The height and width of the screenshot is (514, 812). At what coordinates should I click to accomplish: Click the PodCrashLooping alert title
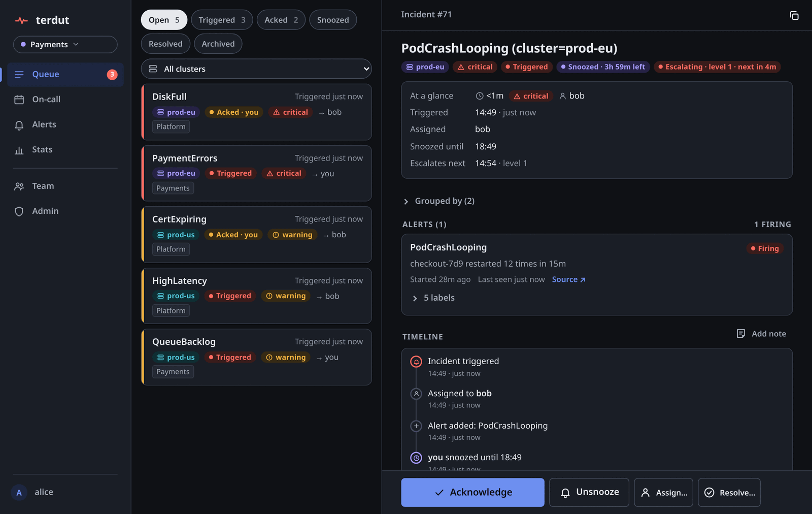(x=448, y=247)
